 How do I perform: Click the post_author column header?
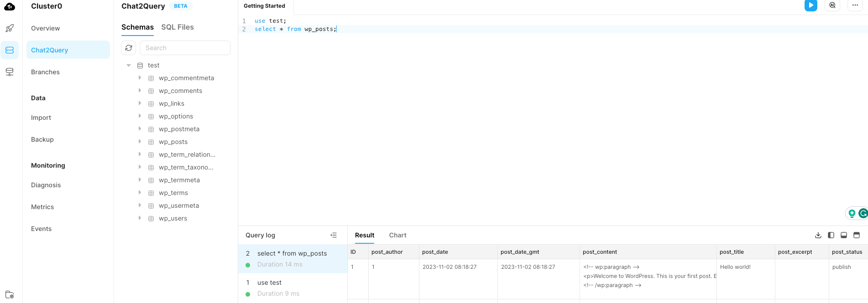(394, 252)
